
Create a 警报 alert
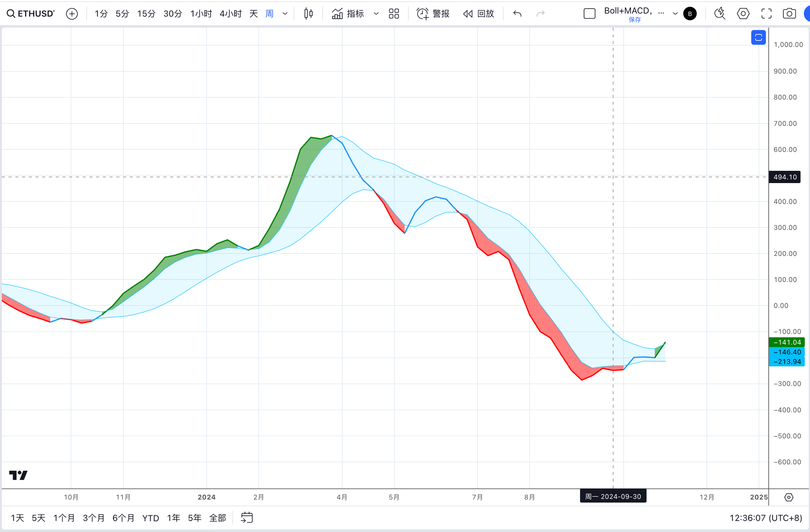[433, 14]
